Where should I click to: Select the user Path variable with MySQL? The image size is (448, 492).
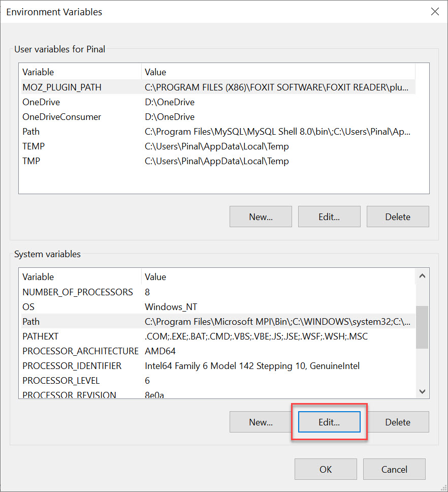pyautogui.click(x=218, y=132)
